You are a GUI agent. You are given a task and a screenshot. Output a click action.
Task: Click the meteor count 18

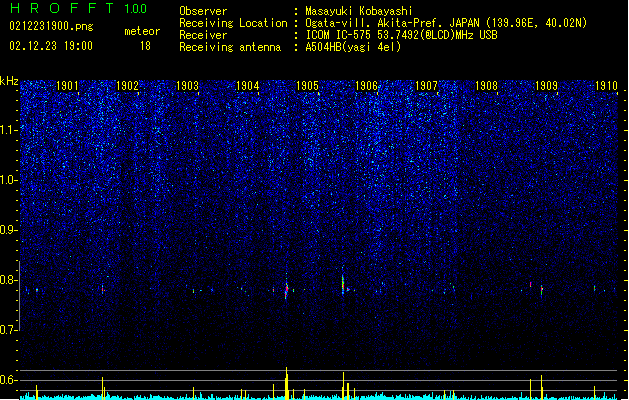coord(145,46)
